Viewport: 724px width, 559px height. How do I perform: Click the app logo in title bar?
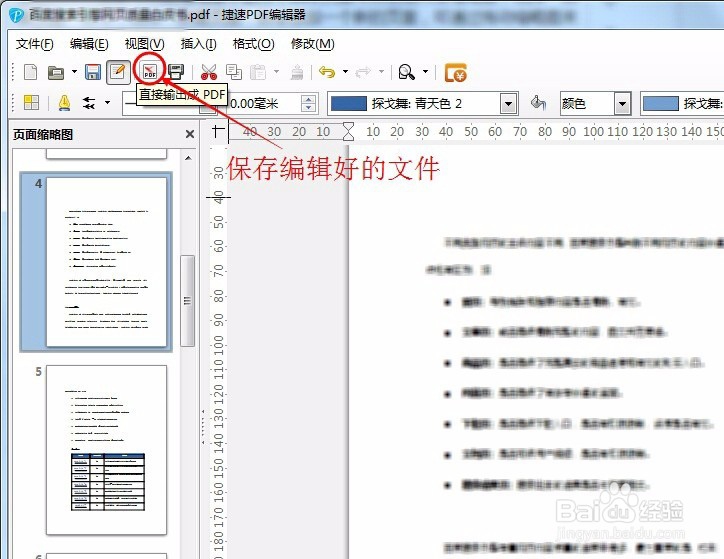coord(16,15)
